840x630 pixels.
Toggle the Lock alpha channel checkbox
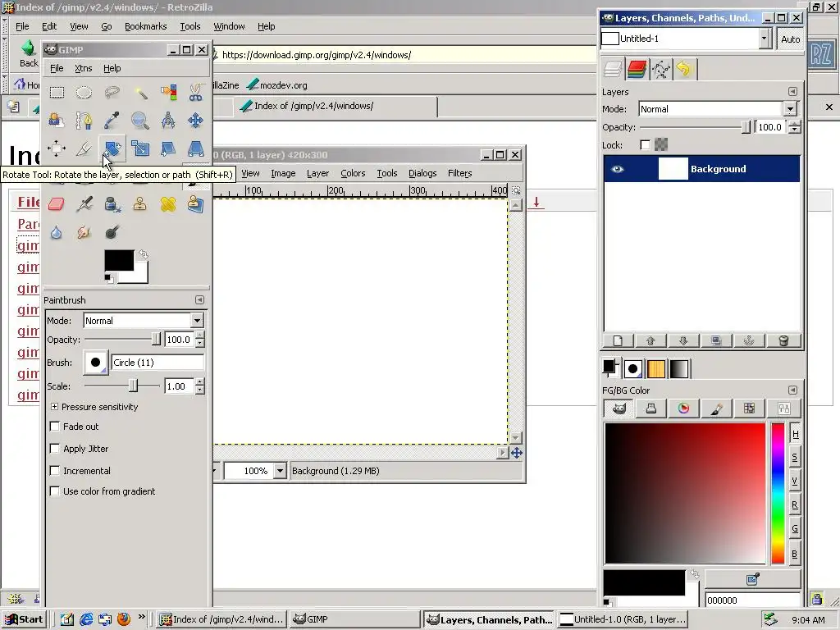(x=645, y=144)
